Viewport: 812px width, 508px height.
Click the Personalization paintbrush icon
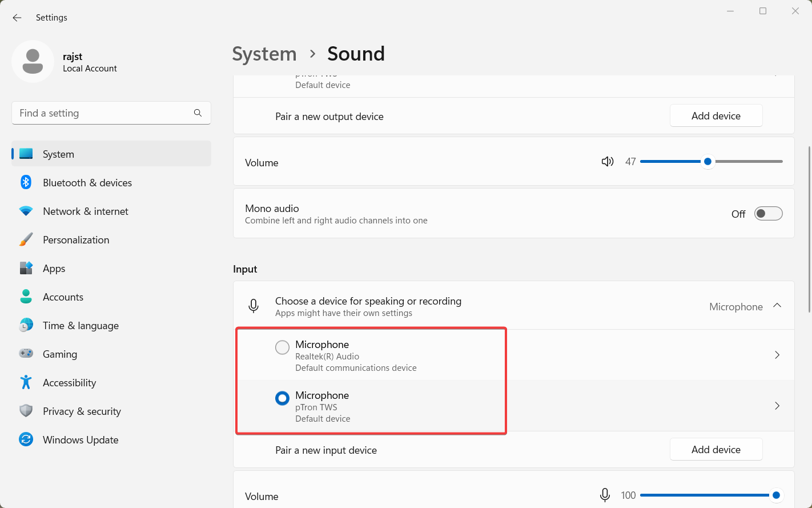point(26,239)
